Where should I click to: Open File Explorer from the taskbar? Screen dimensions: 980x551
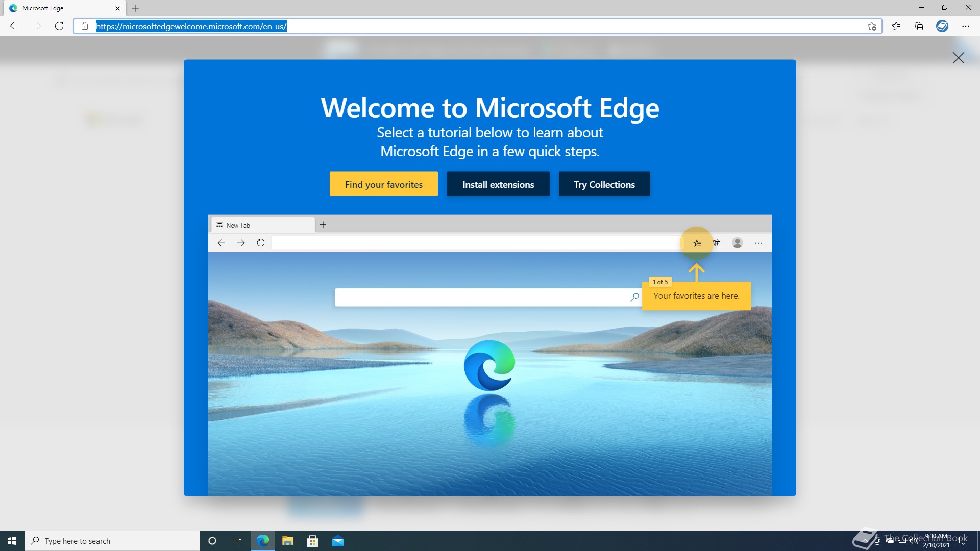(x=288, y=541)
